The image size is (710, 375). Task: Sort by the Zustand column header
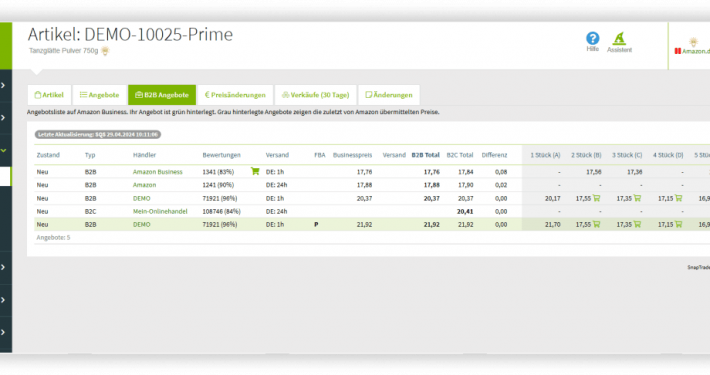48,155
